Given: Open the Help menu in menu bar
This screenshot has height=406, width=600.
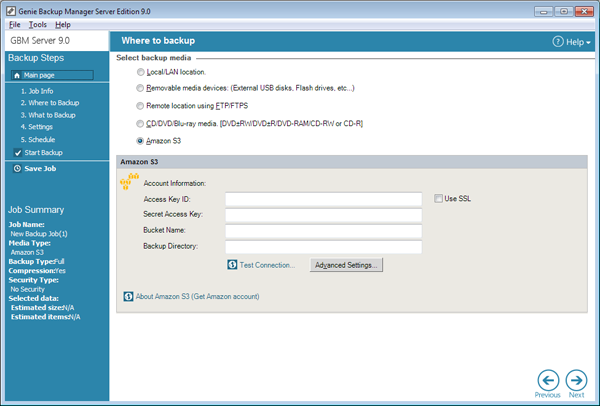Looking at the screenshot, I should click(x=63, y=24).
